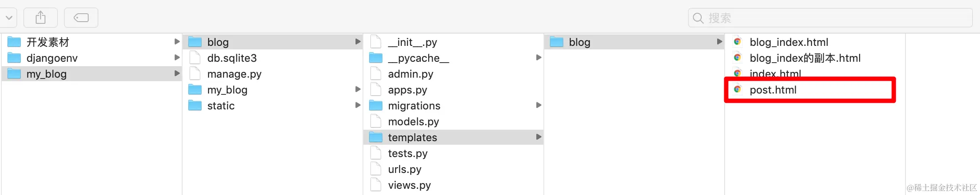The image size is (980, 195).
Task: Click blog folder icon in fourth column
Action: point(557,42)
